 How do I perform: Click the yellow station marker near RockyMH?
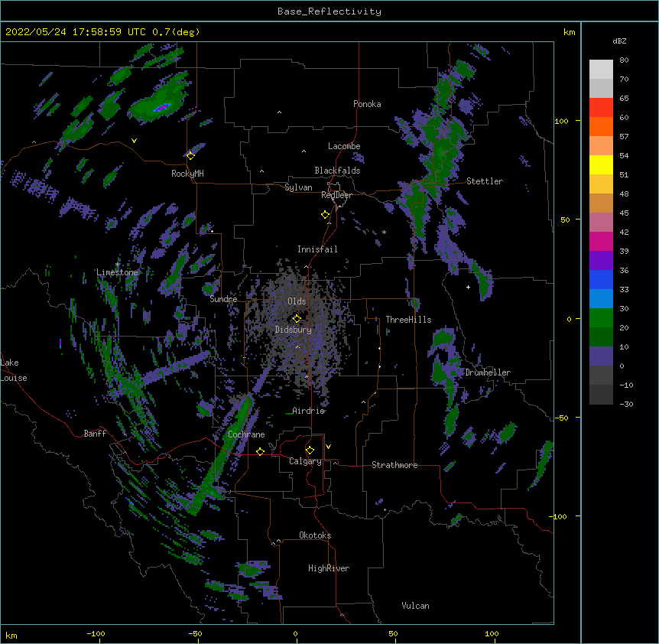pos(190,155)
